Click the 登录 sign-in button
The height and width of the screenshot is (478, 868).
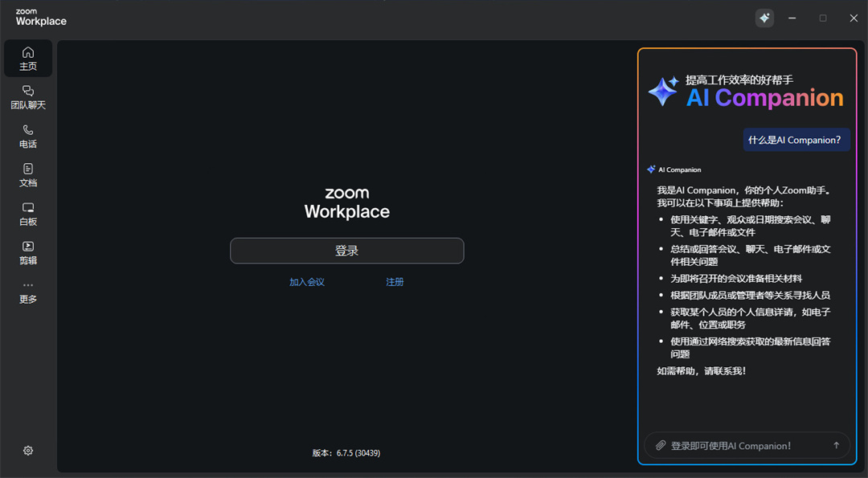click(347, 251)
